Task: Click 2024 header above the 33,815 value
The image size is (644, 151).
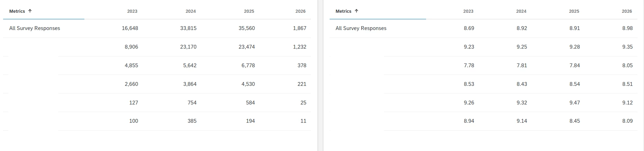Action: coord(191,11)
